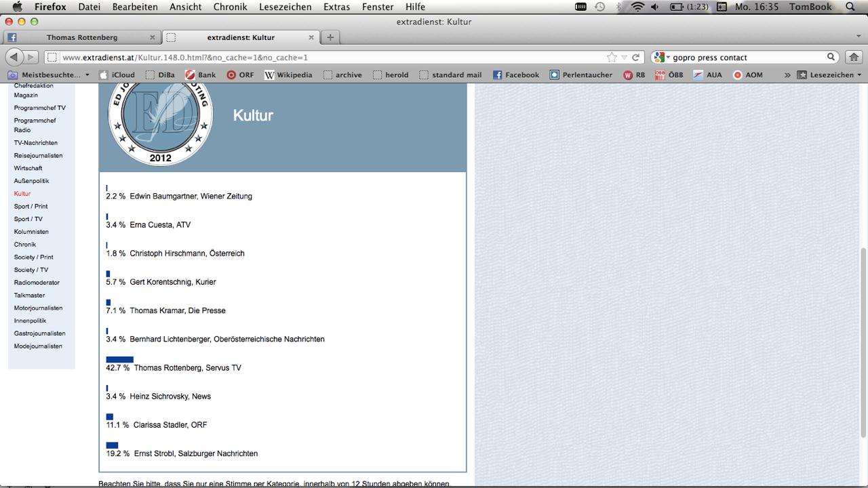Viewport: 868px width, 488px height.
Task: Reload the current page
Action: click(x=636, y=58)
